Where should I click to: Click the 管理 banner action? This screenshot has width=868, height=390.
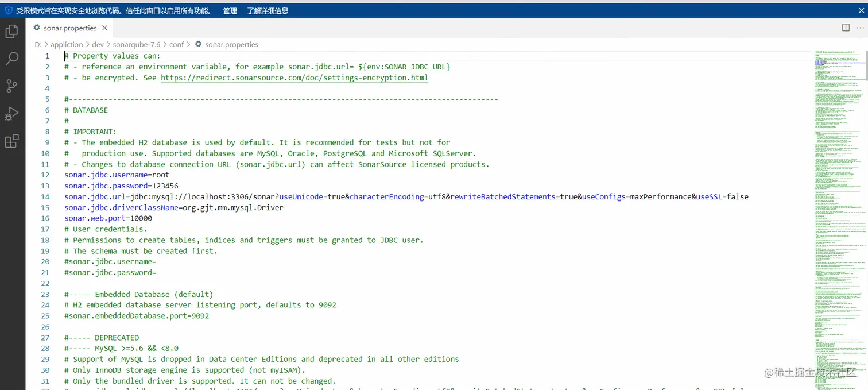coord(230,10)
